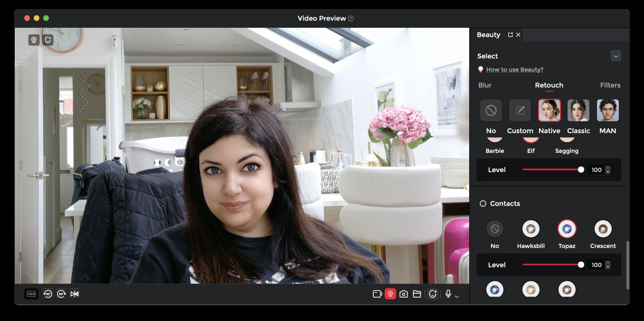Click the video record icon in toolbar
The height and width of the screenshot is (321, 644).
[377, 294]
